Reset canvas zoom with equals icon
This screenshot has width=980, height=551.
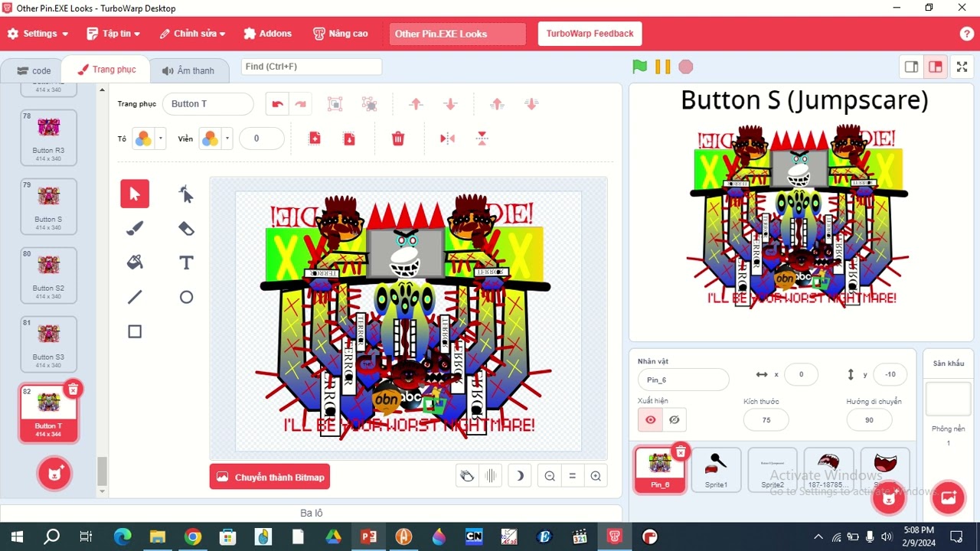tap(572, 476)
